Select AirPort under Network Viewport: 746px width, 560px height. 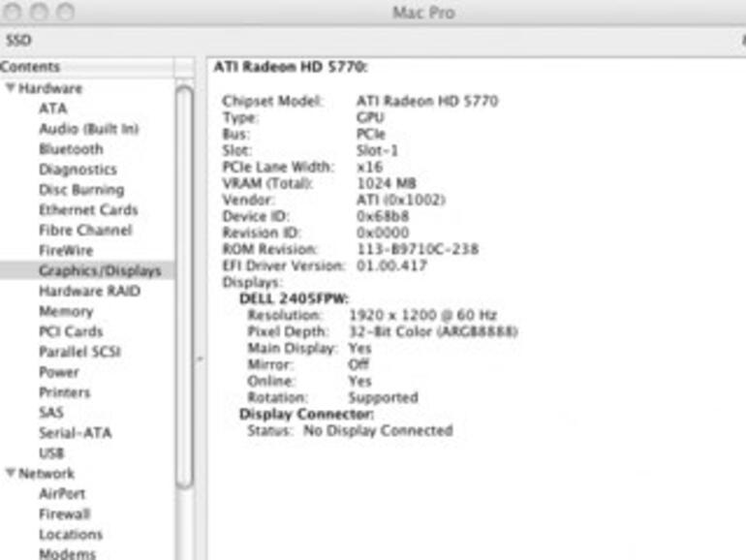click(62, 493)
